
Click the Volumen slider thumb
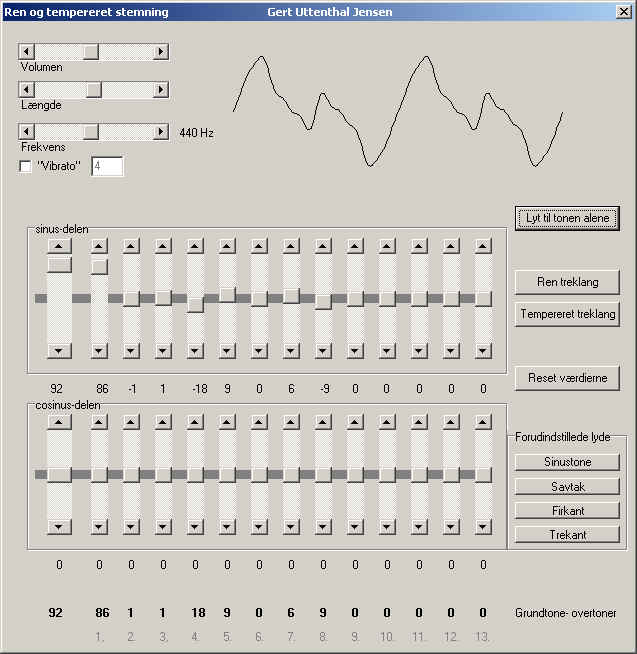coord(91,52)
